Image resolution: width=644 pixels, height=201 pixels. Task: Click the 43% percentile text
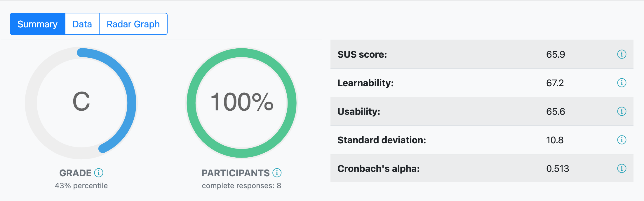click(81, 186)
